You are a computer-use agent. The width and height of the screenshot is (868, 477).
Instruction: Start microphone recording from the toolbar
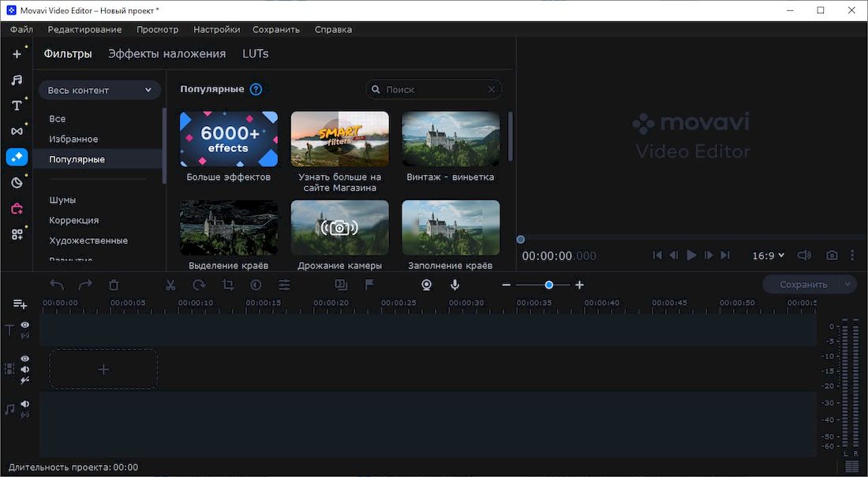pos(455,285)
